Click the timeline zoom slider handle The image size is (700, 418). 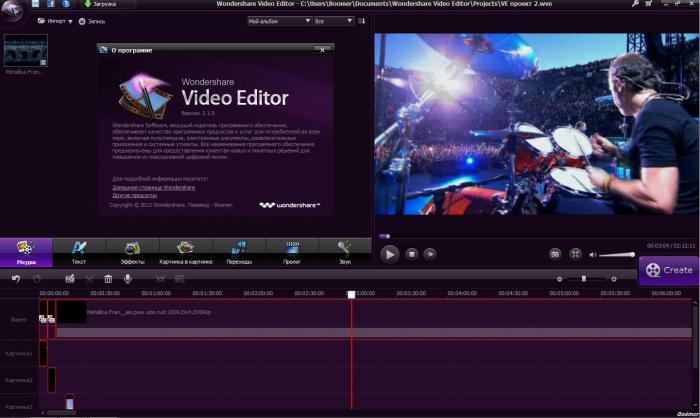(583, 279)
